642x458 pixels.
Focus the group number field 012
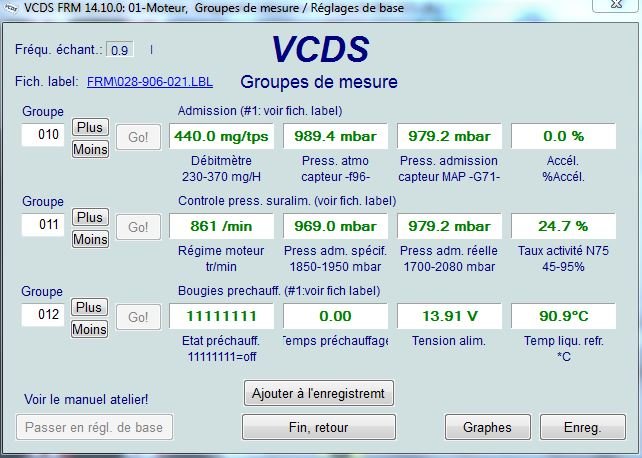coord(43,314)
